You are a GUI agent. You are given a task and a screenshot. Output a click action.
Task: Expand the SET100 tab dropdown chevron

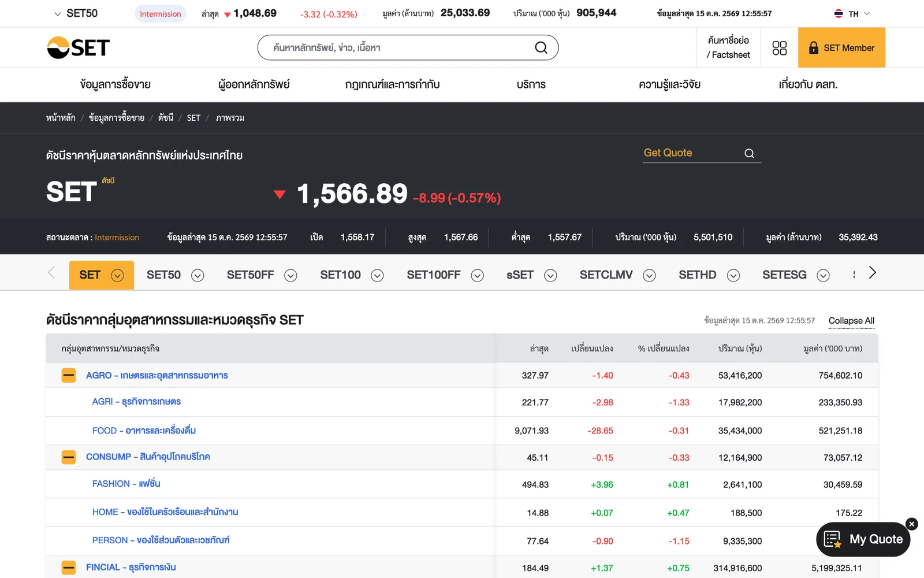coord(377,276)
